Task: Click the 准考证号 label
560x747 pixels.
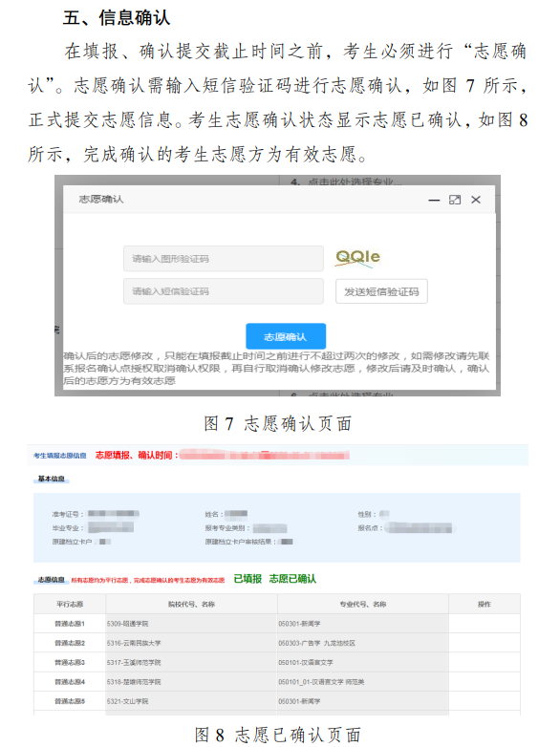Action: click(x=68, y=514)
